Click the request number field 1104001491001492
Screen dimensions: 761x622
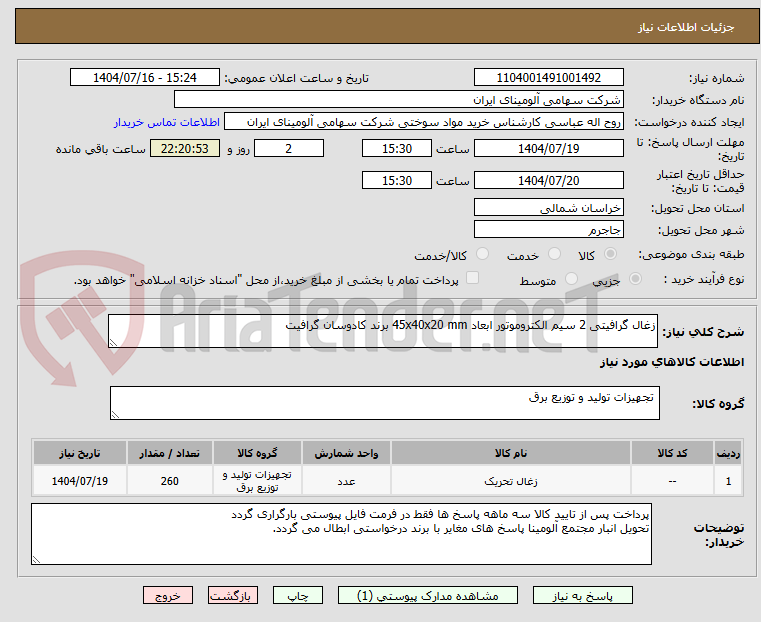(x=548, y=78)
